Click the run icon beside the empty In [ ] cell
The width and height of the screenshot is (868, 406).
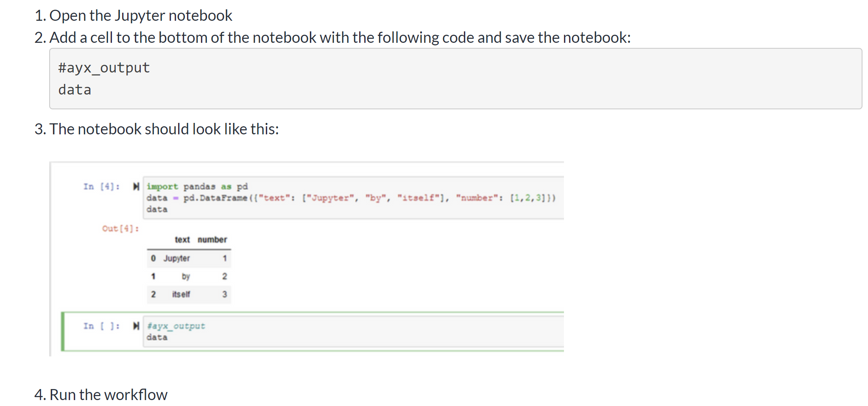point(136,326)
